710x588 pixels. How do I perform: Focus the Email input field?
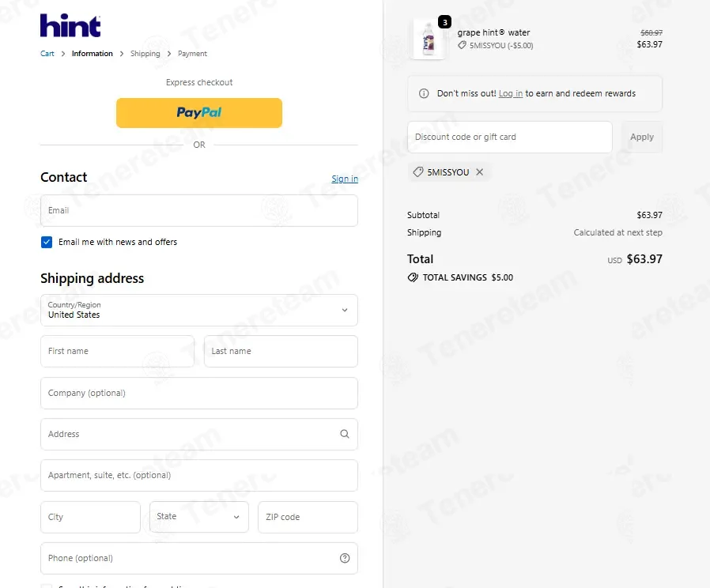pyautogui.click(x=199, y=210)
